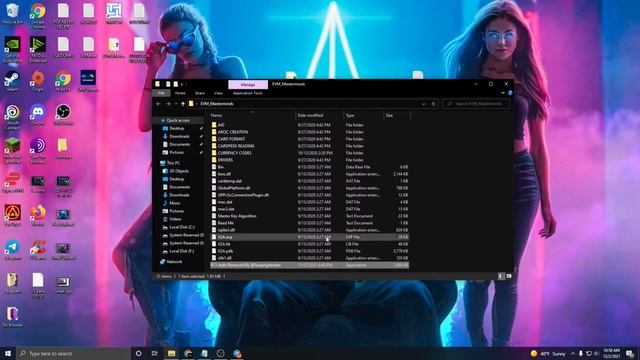Open the Ubisoft Connect desktop shortcut

(x=12, y=116)
